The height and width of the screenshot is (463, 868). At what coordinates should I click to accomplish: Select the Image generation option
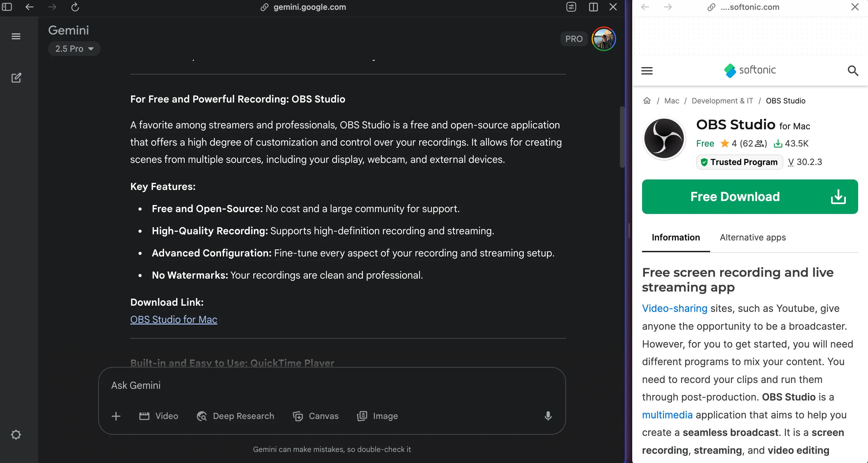pos(377,416)
